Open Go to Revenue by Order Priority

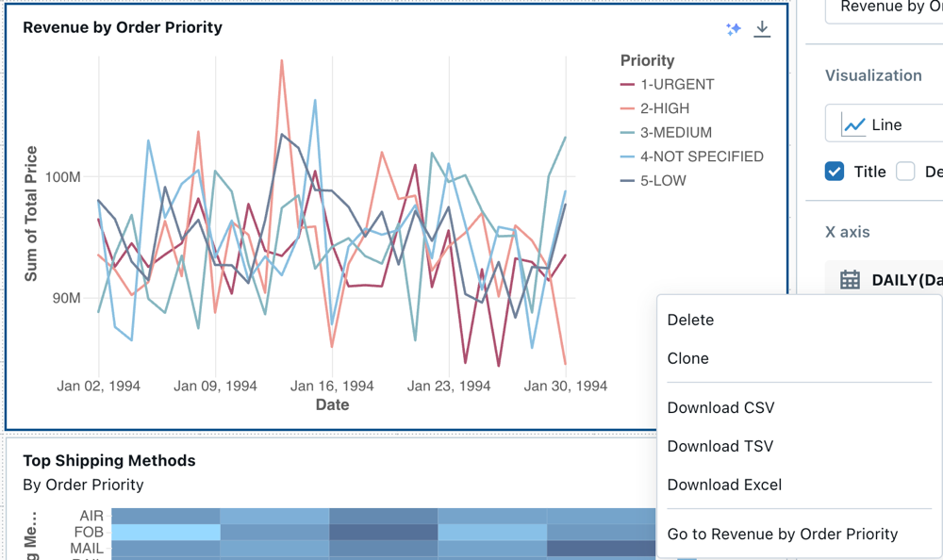click(x=782, y=534)
